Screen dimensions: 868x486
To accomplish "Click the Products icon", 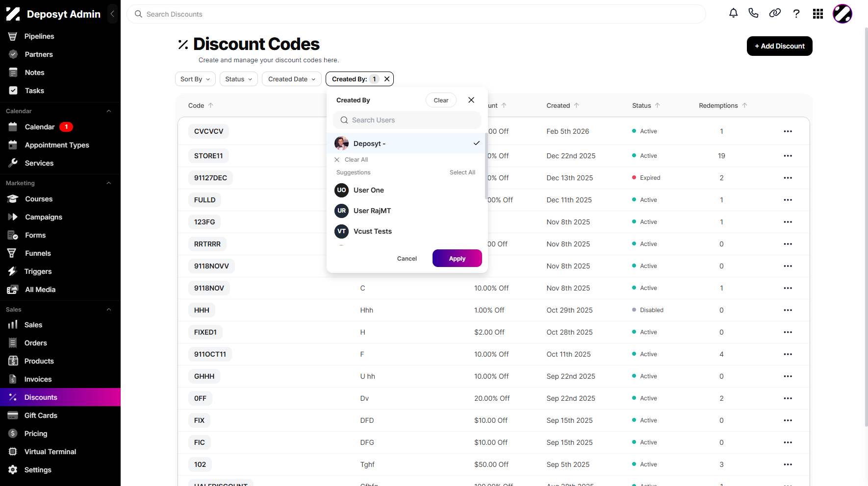I will click(x=13, y=361).
